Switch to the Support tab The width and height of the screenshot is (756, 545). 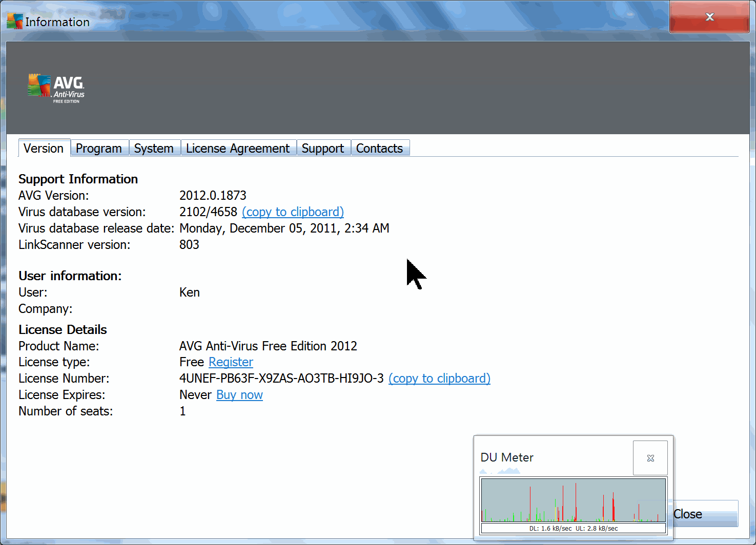323,148
